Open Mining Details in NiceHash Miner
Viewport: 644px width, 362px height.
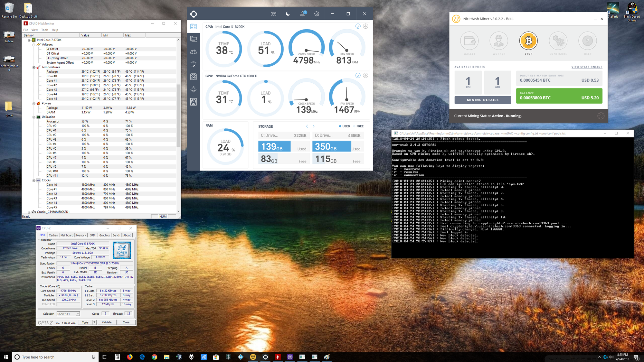click(482, 100)
